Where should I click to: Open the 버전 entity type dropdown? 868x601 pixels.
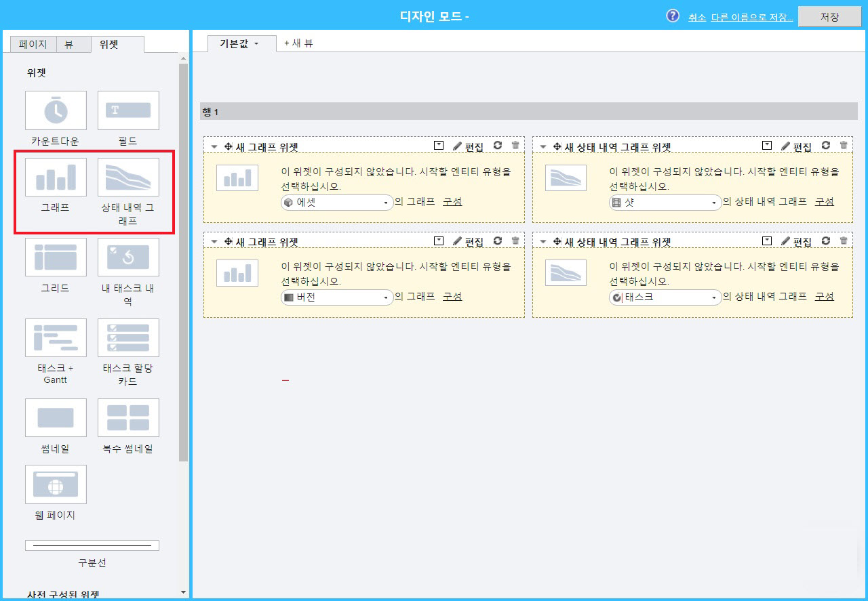337,297
